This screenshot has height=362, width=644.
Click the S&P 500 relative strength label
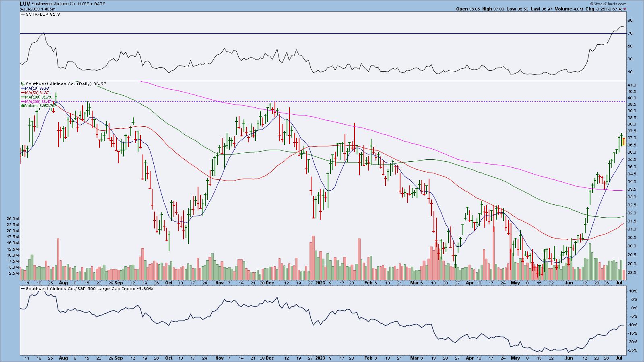point(89,288)
